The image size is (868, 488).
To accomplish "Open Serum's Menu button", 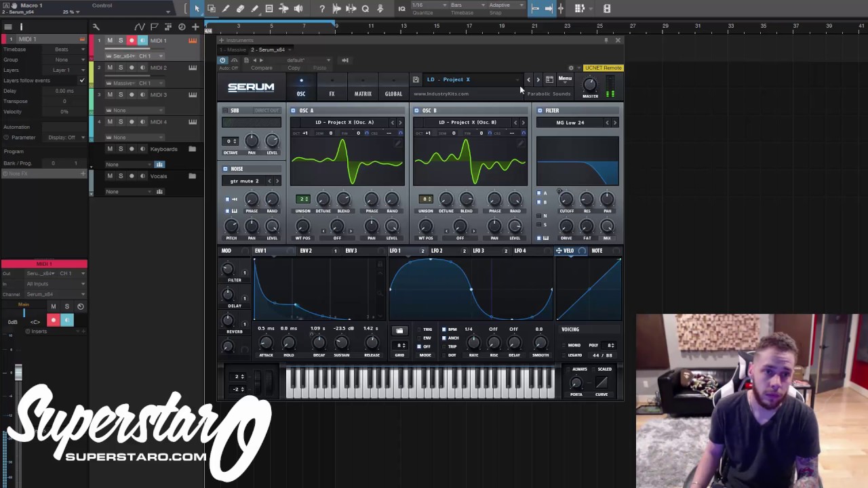I will pyautogui.click(x=565, y=78).
